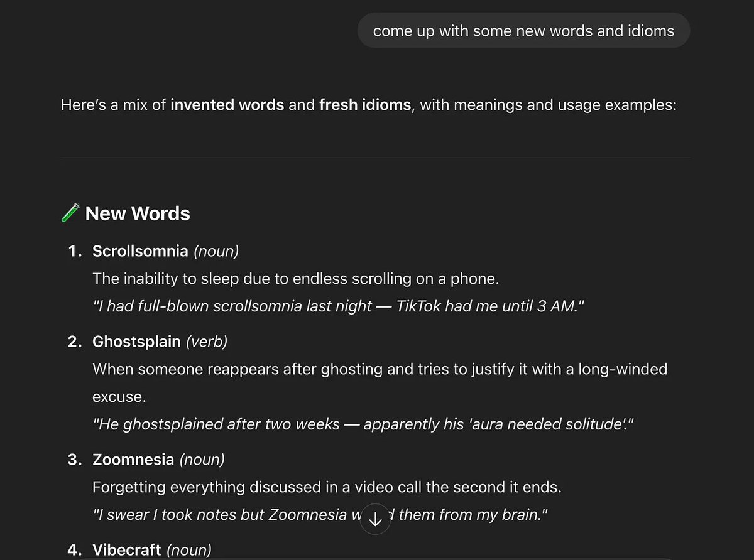
Task: Click the Zoomnesia definition about video calls
Action: (327, 487)
